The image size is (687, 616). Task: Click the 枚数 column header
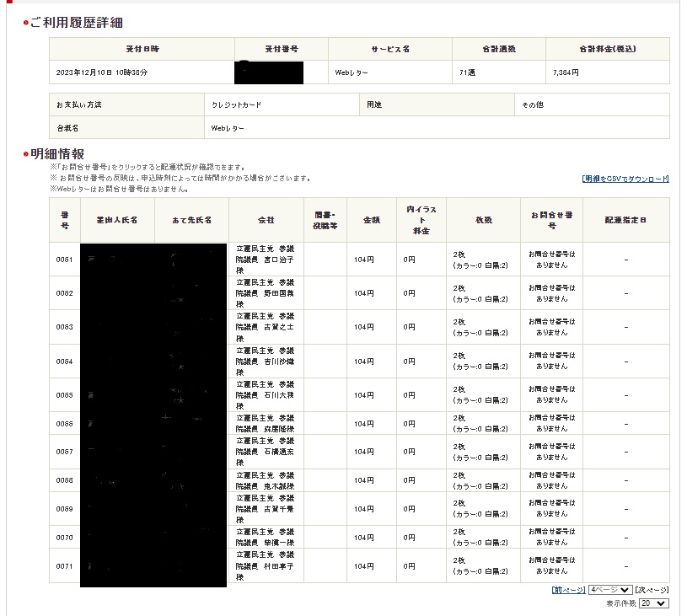(x=483, y=220)
